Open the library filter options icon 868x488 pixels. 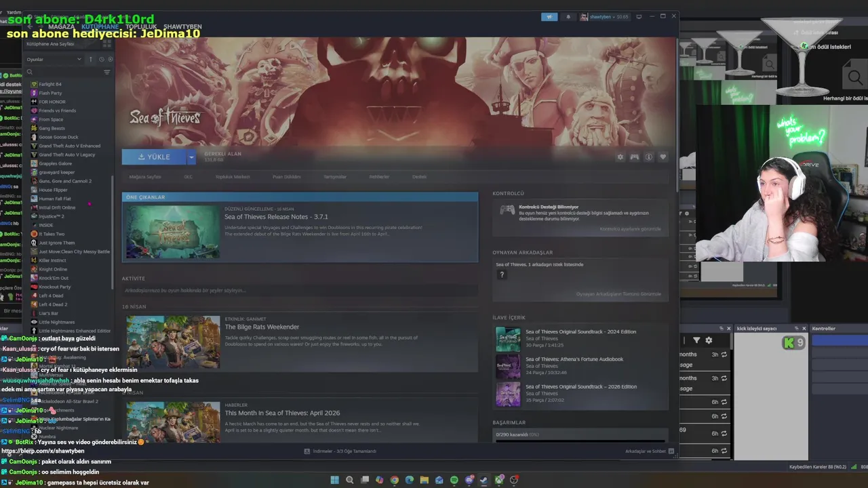pyautogui.click(x=106, y=72)
